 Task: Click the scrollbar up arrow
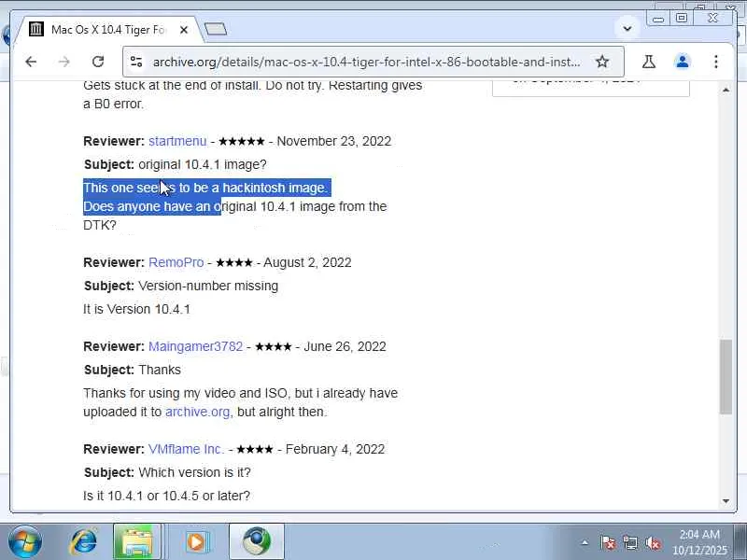click(x=726, y=90)
